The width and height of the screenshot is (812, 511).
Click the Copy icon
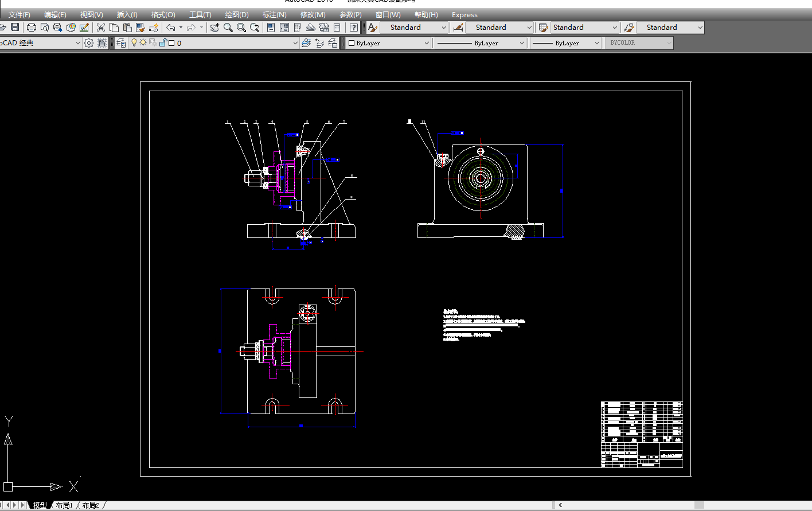pyautogui.click(x=114, y=27)
